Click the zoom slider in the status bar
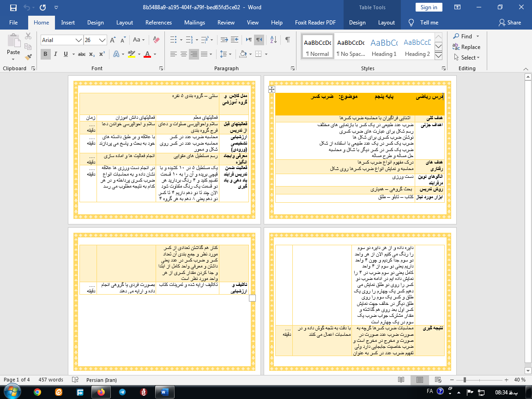This screenshot has height=399, width=532. click(x=465, y=380)
